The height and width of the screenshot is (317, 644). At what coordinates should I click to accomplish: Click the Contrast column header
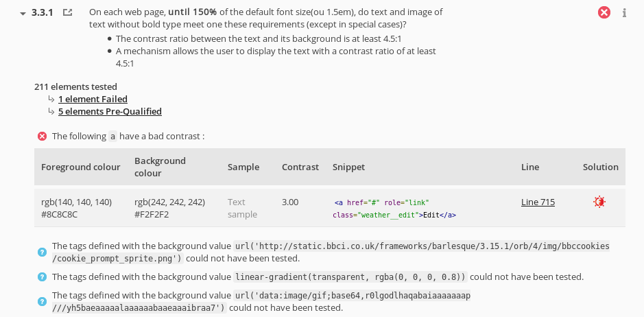tap(300, 167)
